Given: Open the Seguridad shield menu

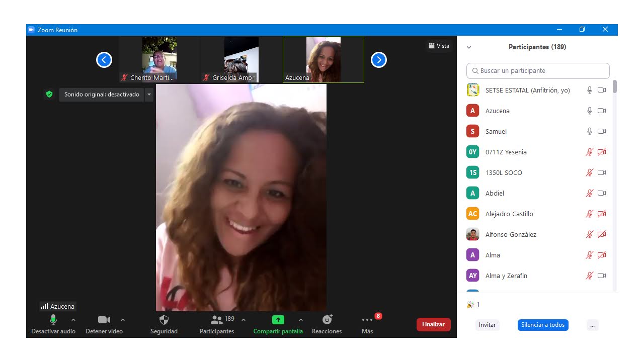Looking at the screenshot, I should [164, 324].
